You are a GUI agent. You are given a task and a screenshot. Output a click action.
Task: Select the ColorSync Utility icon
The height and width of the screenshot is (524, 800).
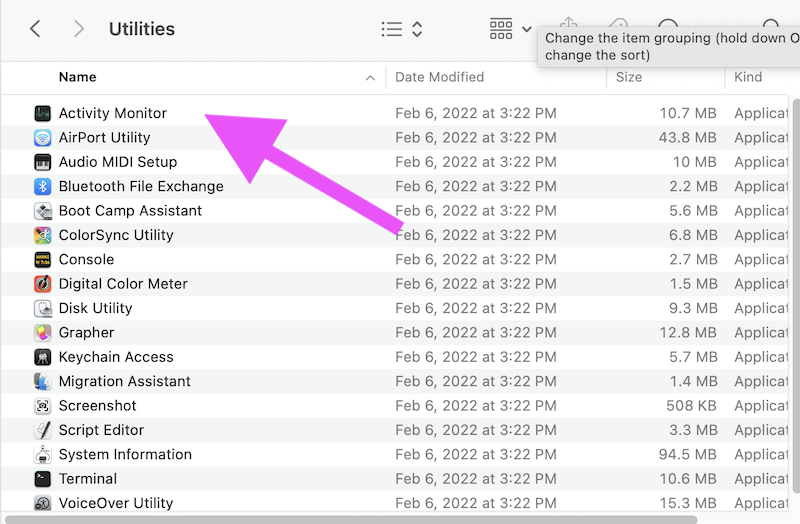click(42, 235)
